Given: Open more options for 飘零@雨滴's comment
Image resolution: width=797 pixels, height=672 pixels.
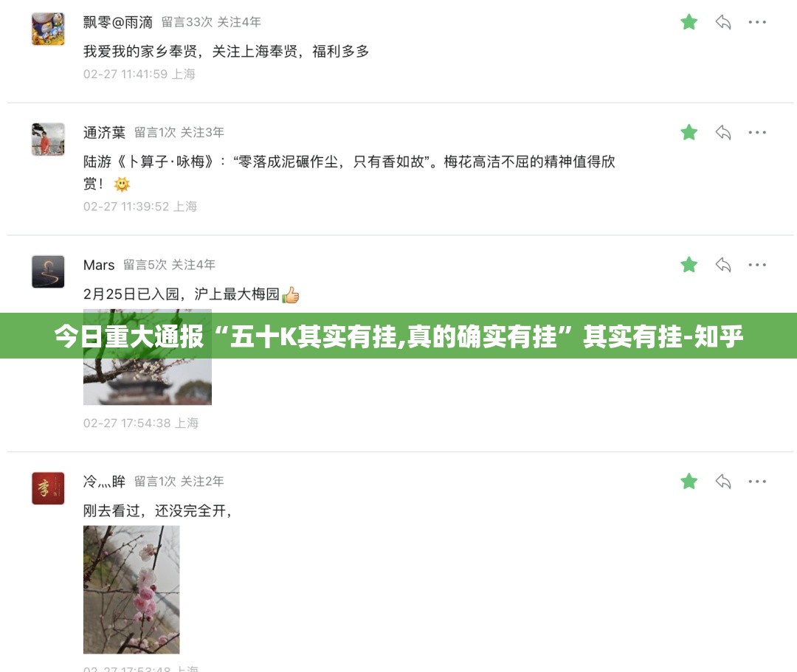Looking at the screenshot, I should [x=757, y=22].
